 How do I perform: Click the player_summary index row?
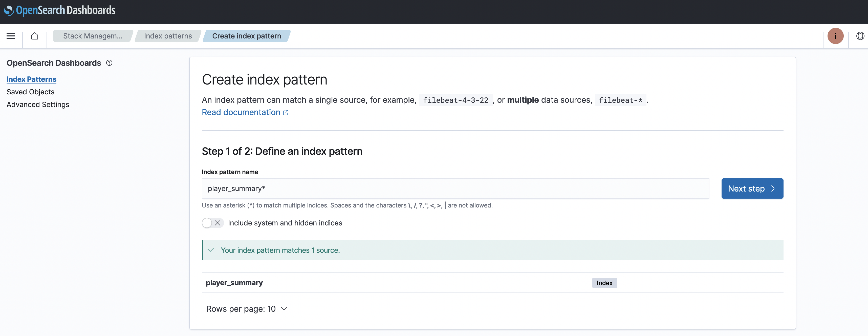[x=492, y=282]
